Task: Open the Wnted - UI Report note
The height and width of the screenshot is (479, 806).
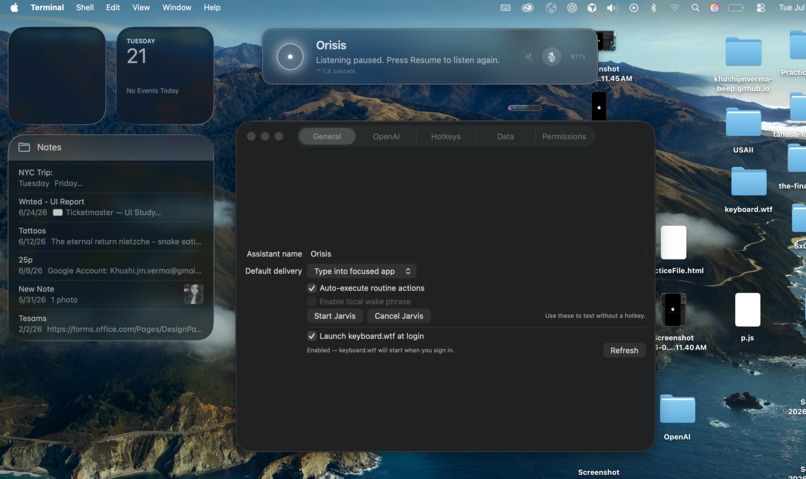Action: pyautogui.click(x=111, y=207)
